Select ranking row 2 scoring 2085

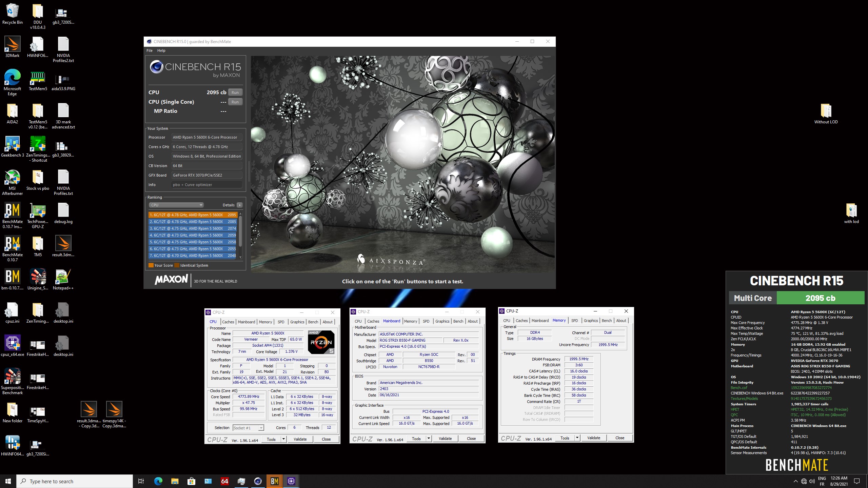pyautogui.click(x=193, y=222)
